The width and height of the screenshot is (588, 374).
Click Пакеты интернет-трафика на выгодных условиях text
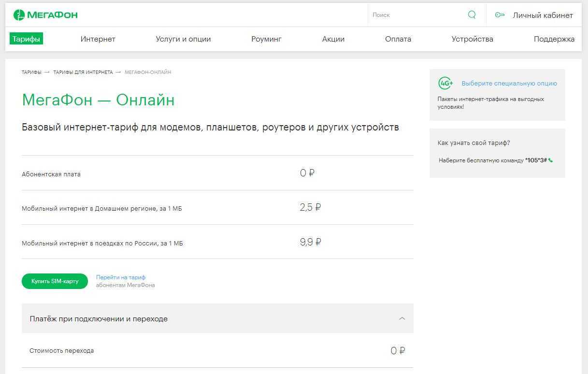491,102
